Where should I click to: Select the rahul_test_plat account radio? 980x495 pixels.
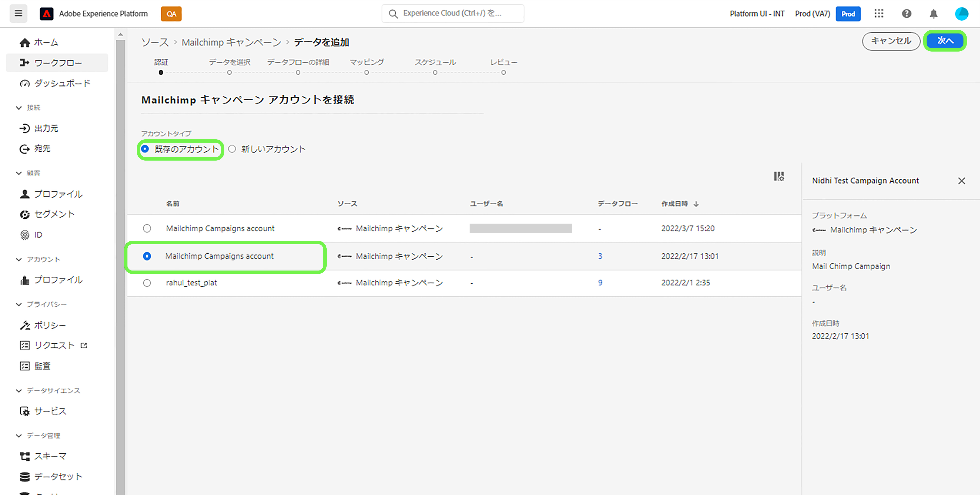147,283
